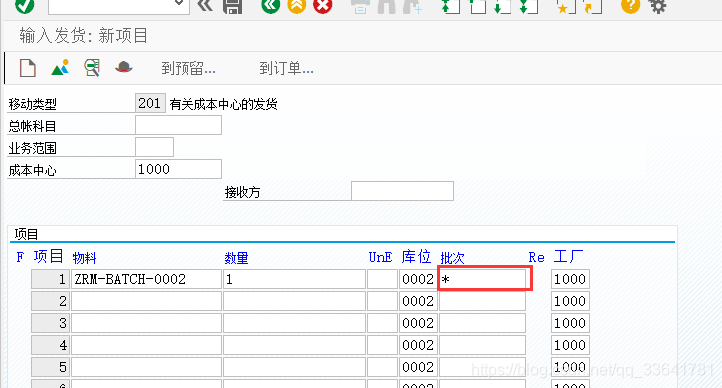Click the magnifier search-item icon

(x=92, y=68)
